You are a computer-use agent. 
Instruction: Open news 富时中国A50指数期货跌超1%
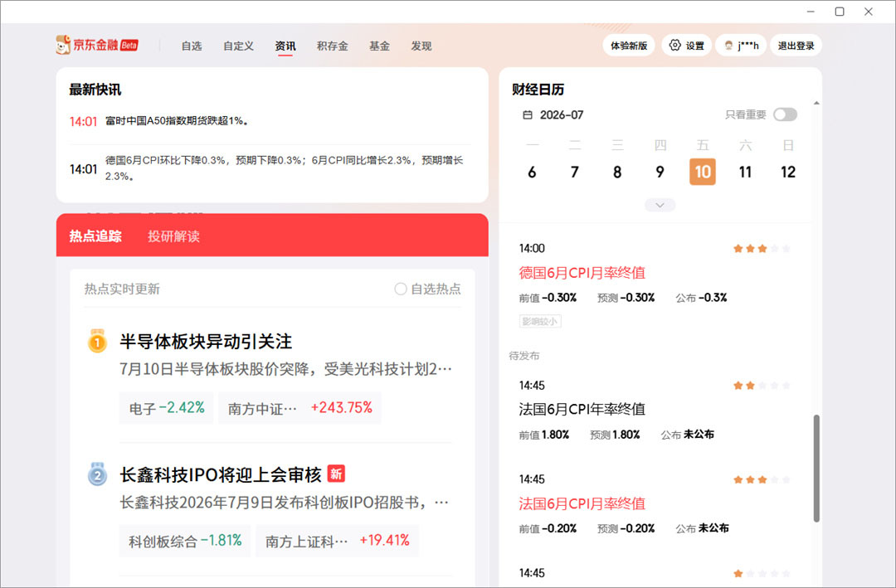coord(178,121)
